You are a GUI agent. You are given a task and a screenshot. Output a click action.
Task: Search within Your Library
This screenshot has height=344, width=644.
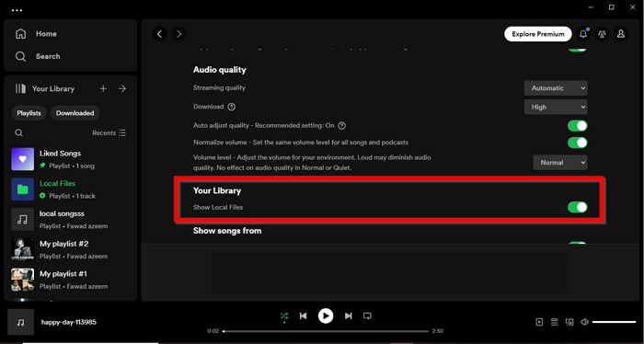coord(19,133)
